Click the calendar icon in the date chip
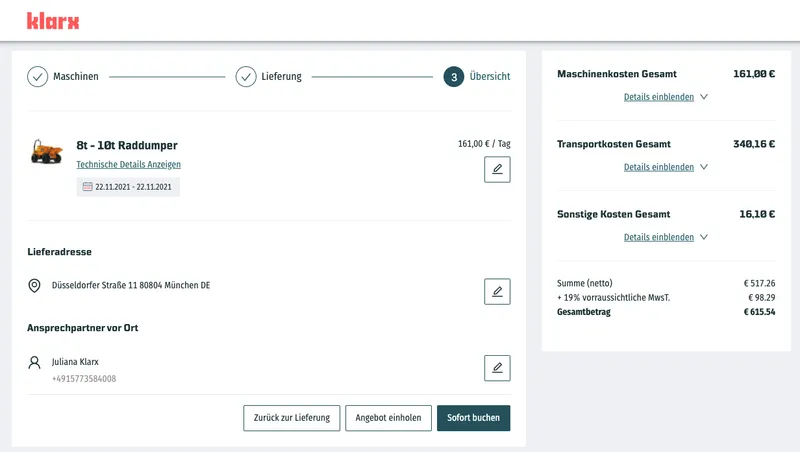 coord(87,187)
